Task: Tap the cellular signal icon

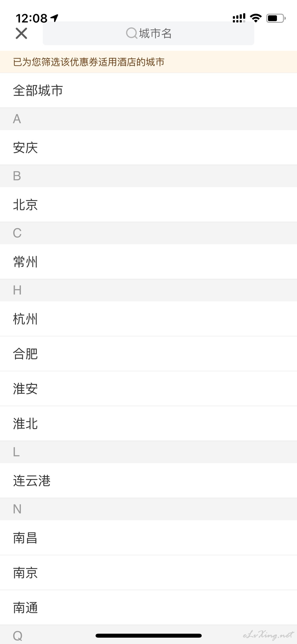Action: click(239, 18)
